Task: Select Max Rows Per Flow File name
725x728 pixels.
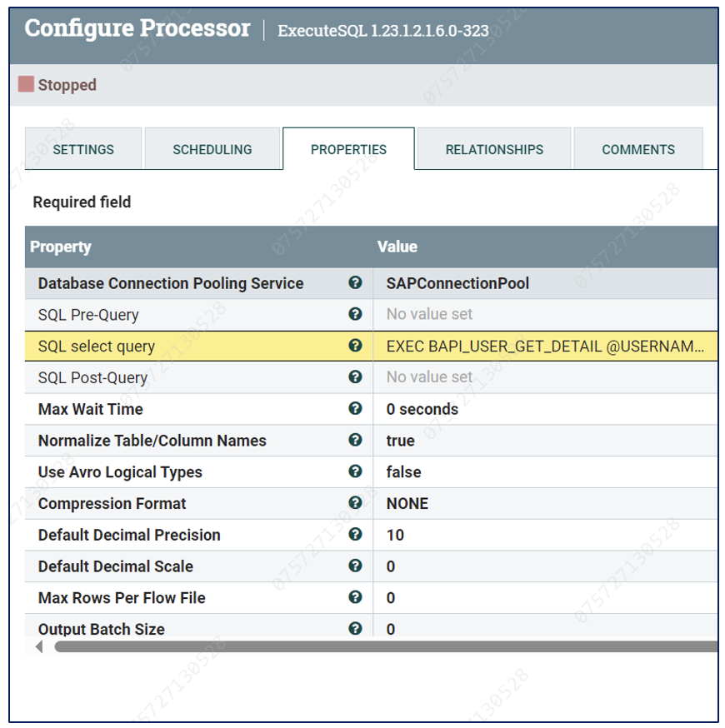Action: (121, 597)
